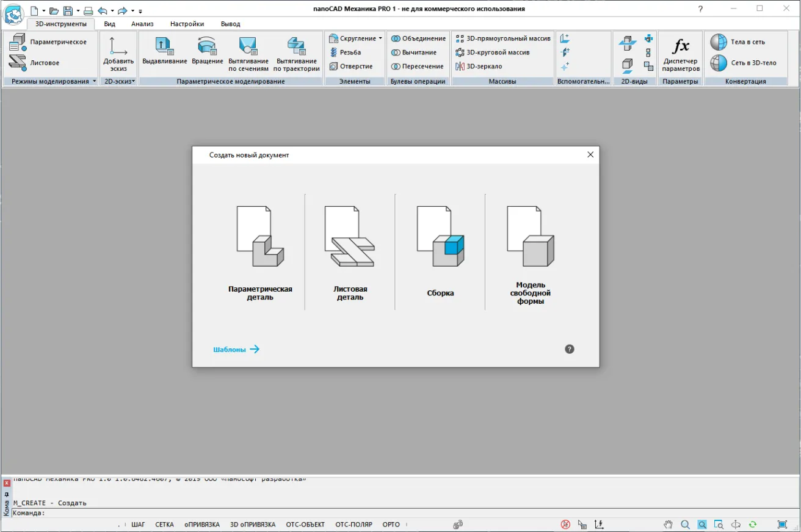Toggle ШАГ snap step mode
The height and width of the screenshot is (532, 801).
pos(138,525)
